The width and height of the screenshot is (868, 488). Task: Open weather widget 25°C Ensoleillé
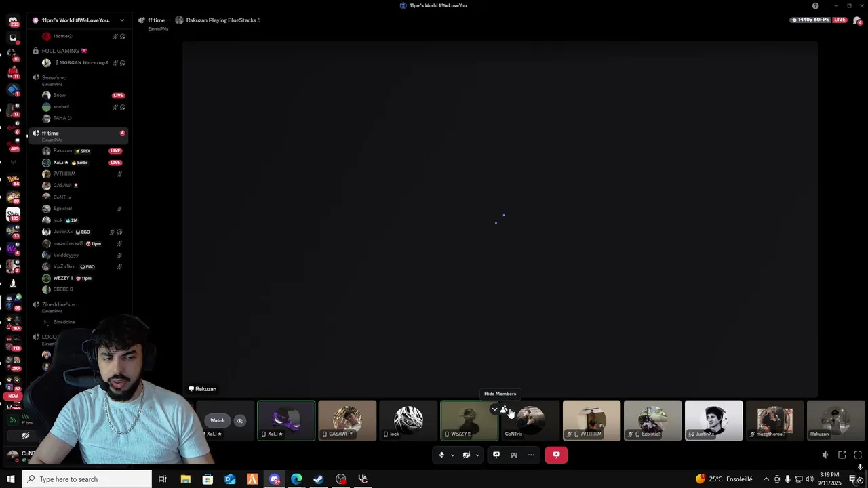[724, 479]
